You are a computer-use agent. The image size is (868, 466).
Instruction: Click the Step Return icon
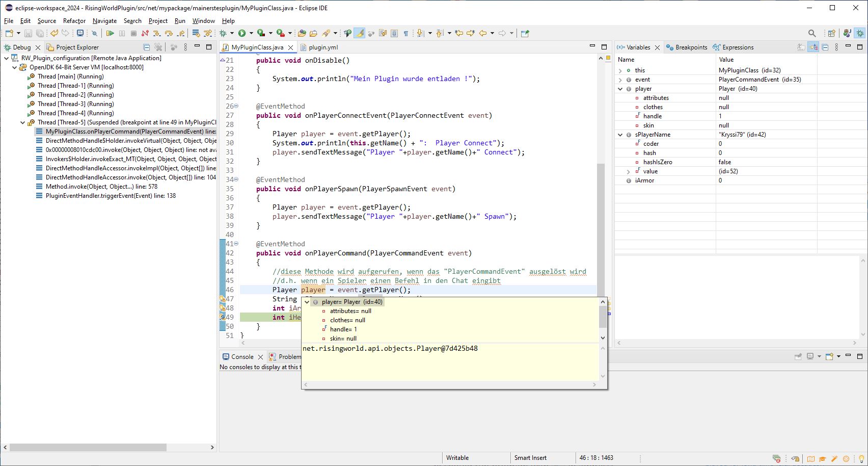click(x=181, y=34)
